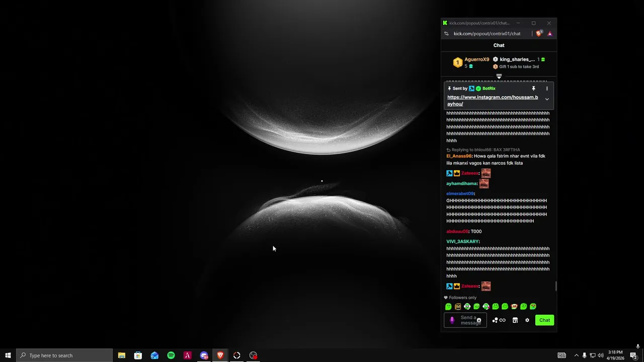Open the shop storefront icon

[x=515, y=320]
